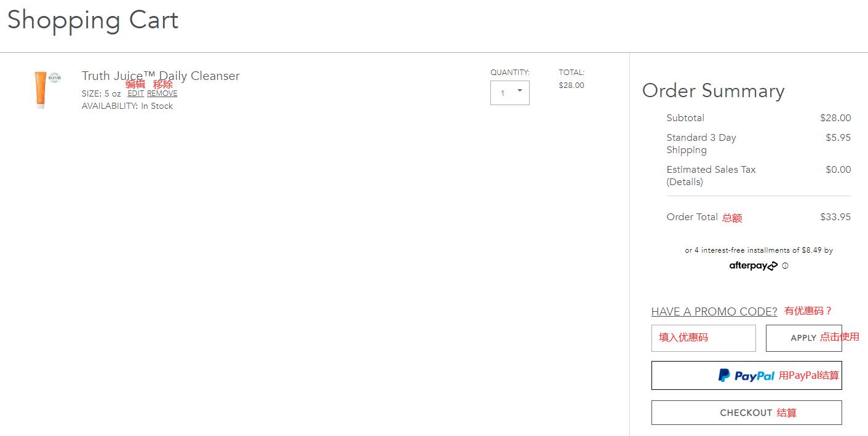Click the Afterpay logo
This screenshot has width=868, height=436.
click(753, 266)
